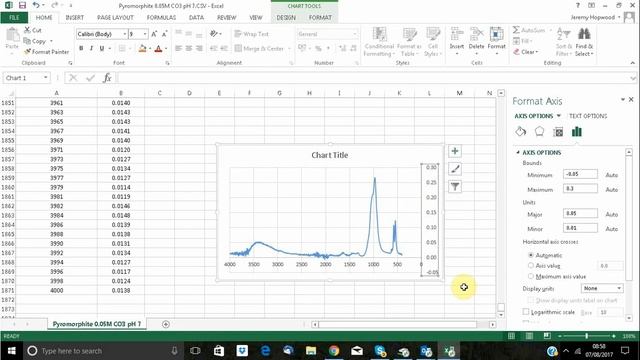Switch to the chart FORMAT tab
This screenshot has height=360, width=640.
pos(320,18)
